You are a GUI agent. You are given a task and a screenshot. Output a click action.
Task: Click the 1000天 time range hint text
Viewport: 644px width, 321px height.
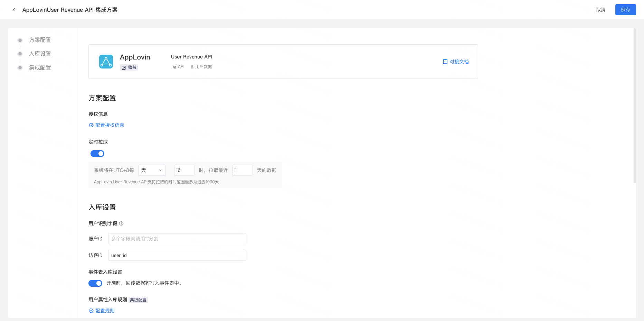pos(157,182)
